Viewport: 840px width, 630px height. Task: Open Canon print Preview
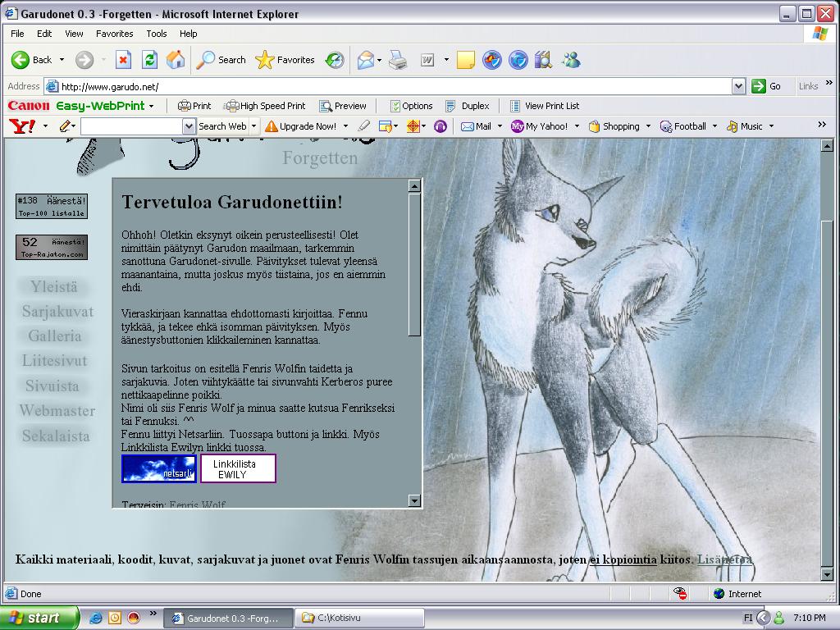pos(343,106)
